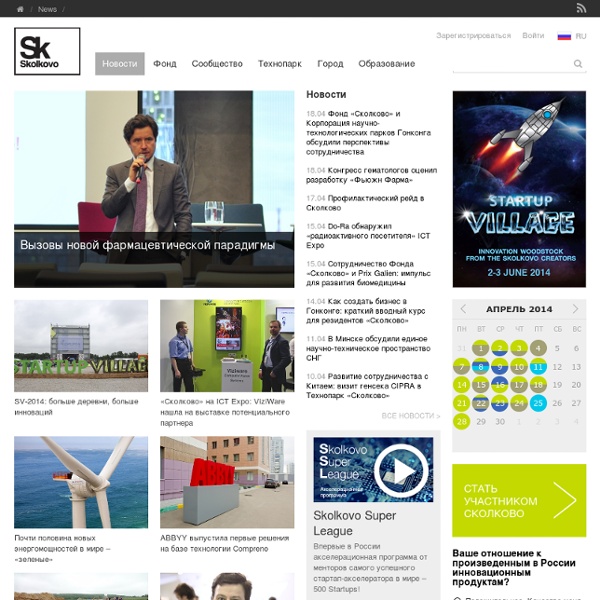This screenshot has width=600, height=600.
Task: Select April 11 in the calendar
Action: coord(538,367)
